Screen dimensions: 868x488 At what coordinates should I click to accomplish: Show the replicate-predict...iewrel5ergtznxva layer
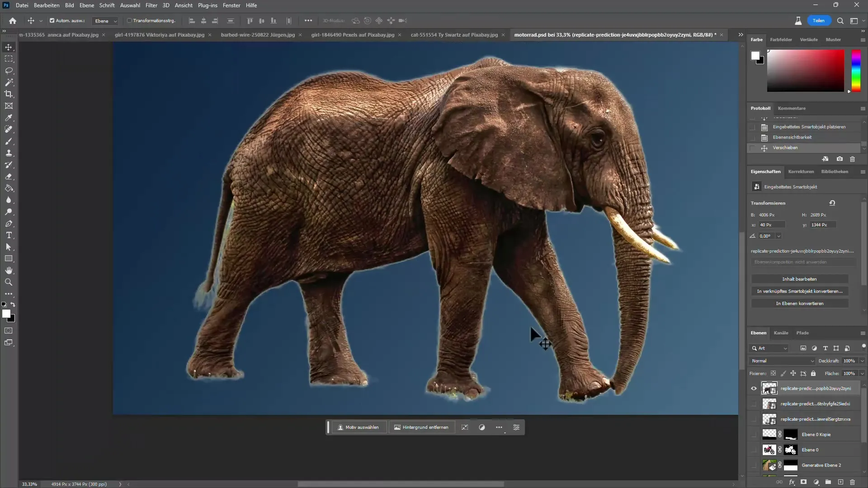754,419
